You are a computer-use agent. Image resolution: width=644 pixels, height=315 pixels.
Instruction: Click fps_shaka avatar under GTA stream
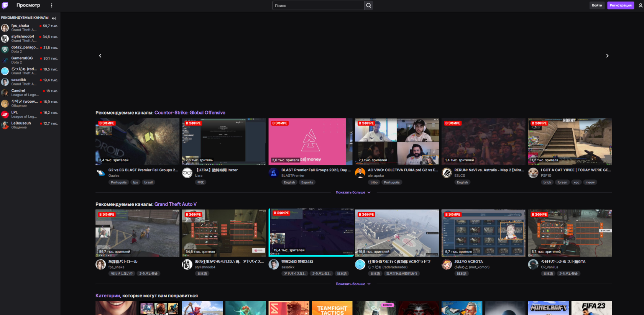101,264
